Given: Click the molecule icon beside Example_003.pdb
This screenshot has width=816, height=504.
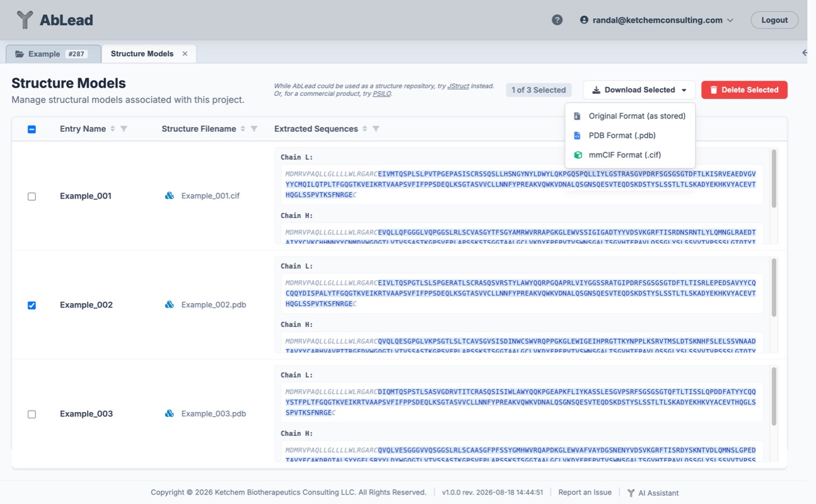Looking at the screenshot, I should click(169, 414).
